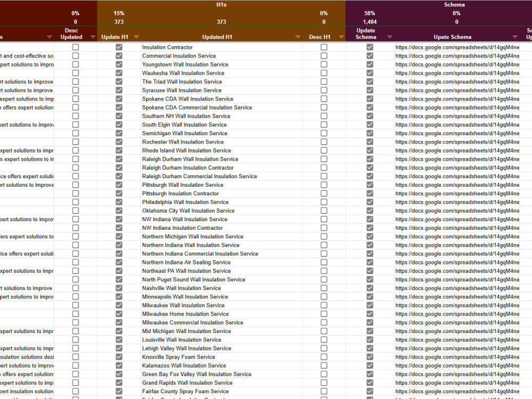Check Desc Updated for Waukesha Wall Insulation Service
Image resolution: width=532 pixels, height=399 pixels.
(x=76, y=73)
